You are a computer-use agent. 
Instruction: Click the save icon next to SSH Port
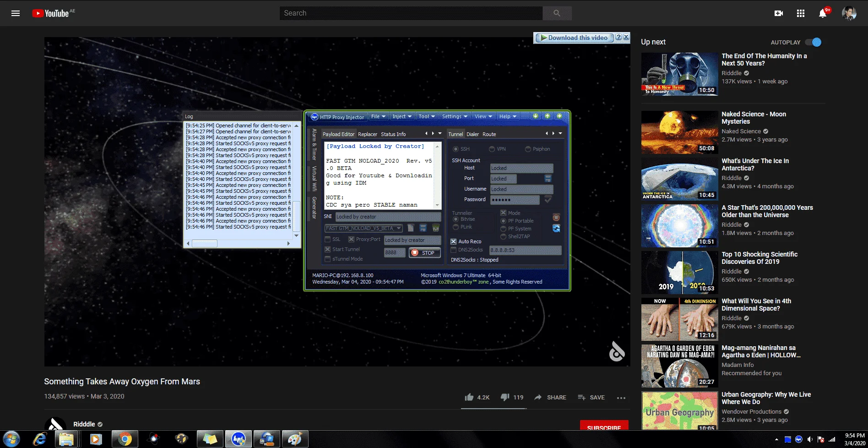click(x=548, y=179)
